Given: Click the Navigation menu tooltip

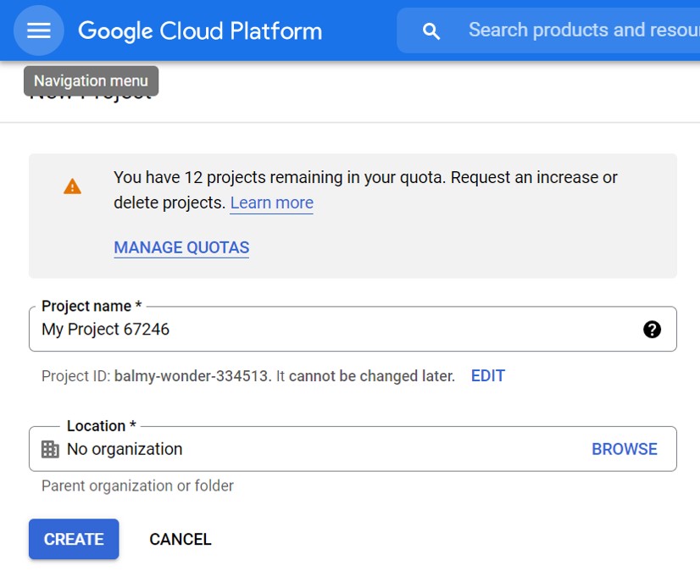Looking at the screenshot, I should pos(91,80).
